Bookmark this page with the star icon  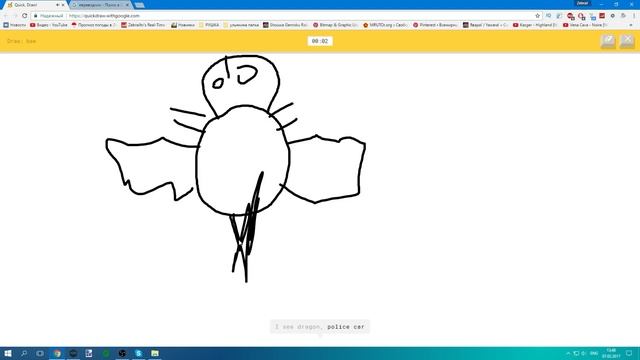point(538,16)
